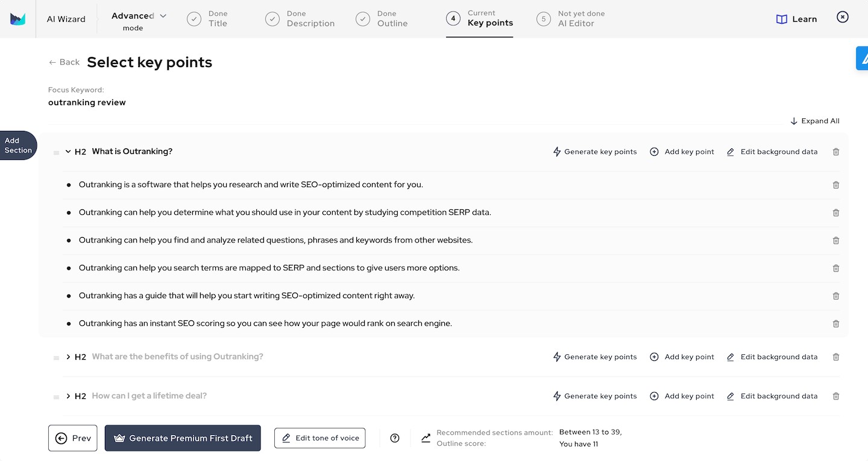Go to the Description step tab

coord(300,19)
